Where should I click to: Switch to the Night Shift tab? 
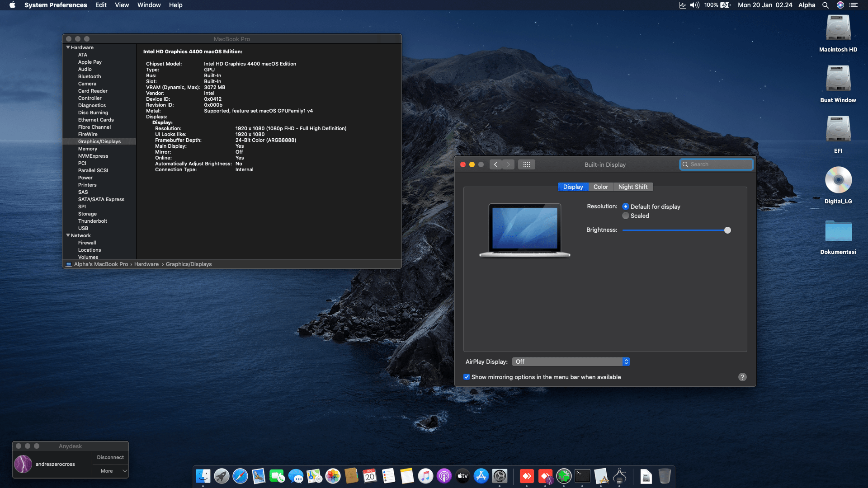click(x=632, y=187)
